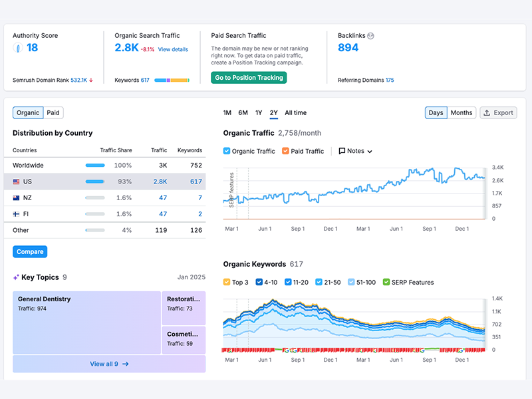The image size is (532, 399).
Task: Click the Authority Score gauge icon
Action: 18,48
